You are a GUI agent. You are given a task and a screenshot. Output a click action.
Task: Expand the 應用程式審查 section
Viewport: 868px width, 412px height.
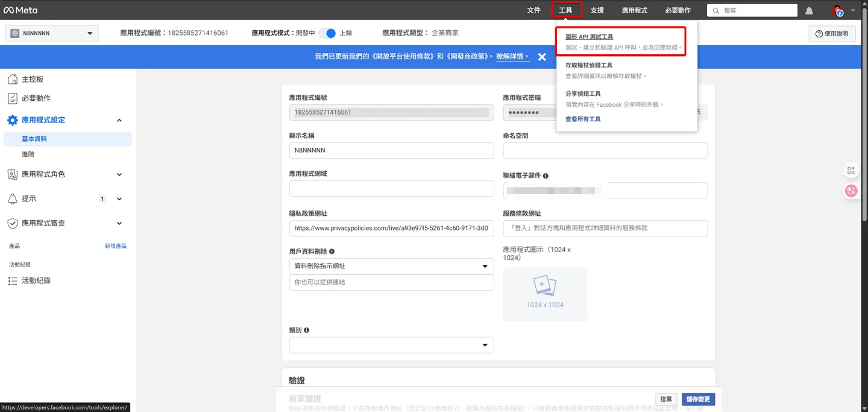point(119,223)
